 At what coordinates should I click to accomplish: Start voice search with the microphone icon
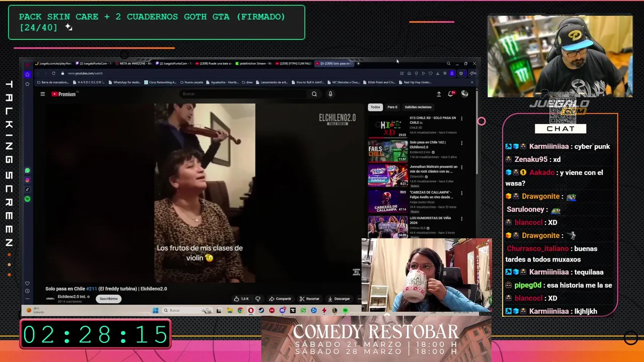point(330,94)
